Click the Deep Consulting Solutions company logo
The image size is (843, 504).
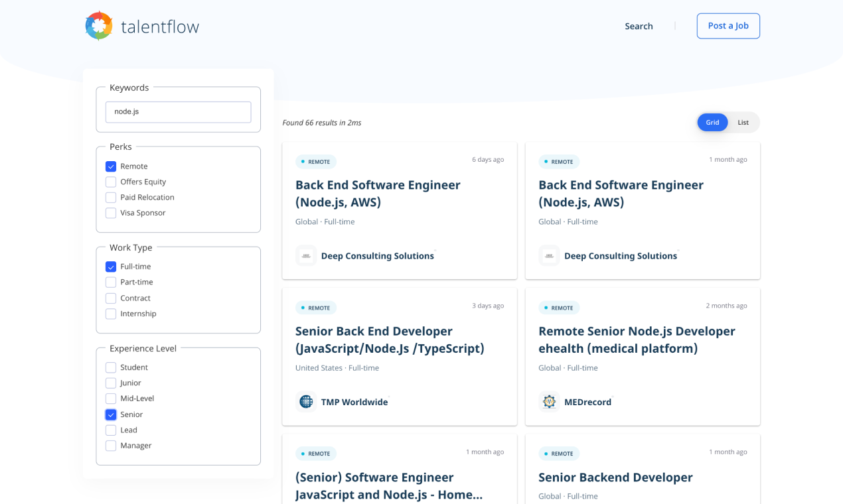coord(305,255)
